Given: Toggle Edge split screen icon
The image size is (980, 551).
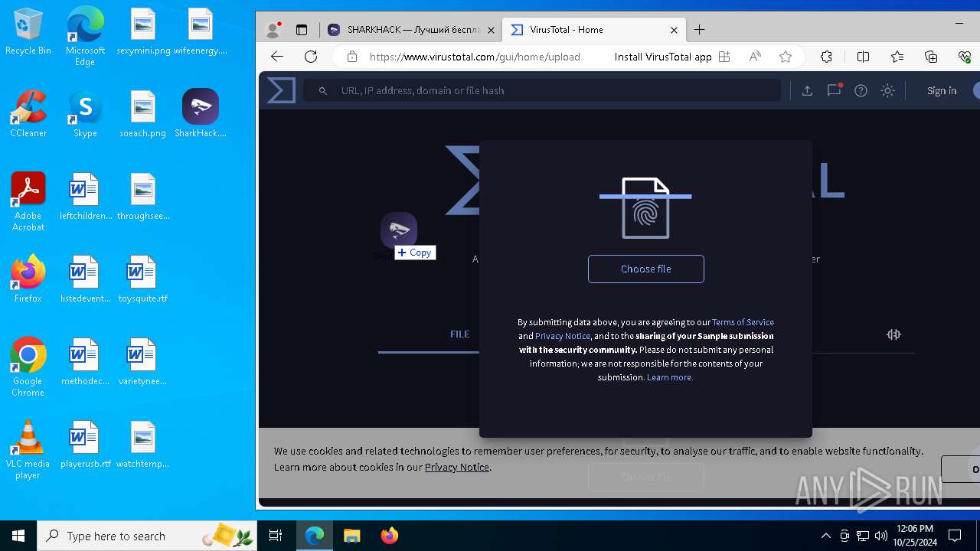Looking at the screenshot, I should coord(863,57).
